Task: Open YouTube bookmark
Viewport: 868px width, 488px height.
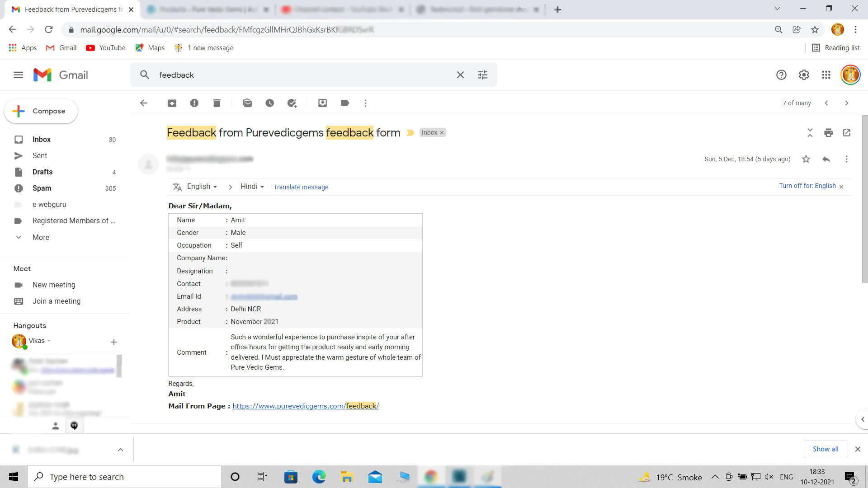Action: 106,48
